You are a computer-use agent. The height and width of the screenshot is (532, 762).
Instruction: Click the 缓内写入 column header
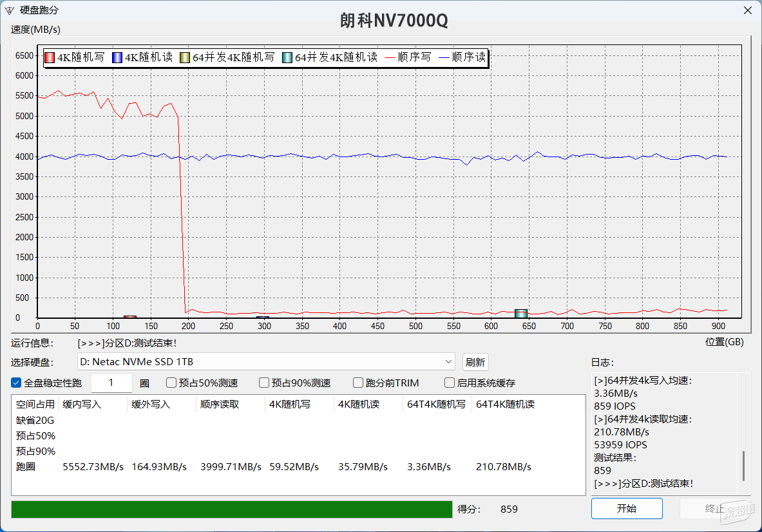(x=93, y=404)
